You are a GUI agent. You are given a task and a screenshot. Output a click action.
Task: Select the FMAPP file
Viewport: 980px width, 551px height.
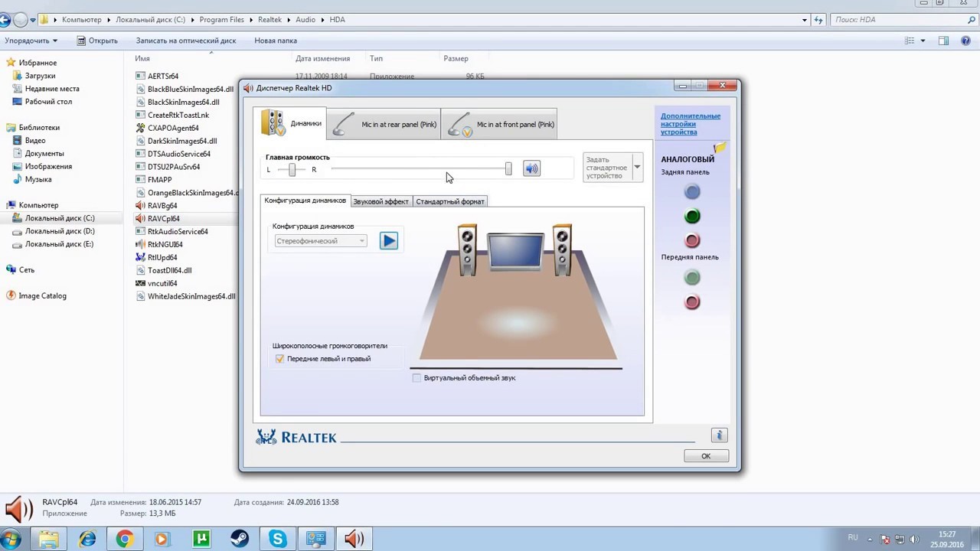159,179
